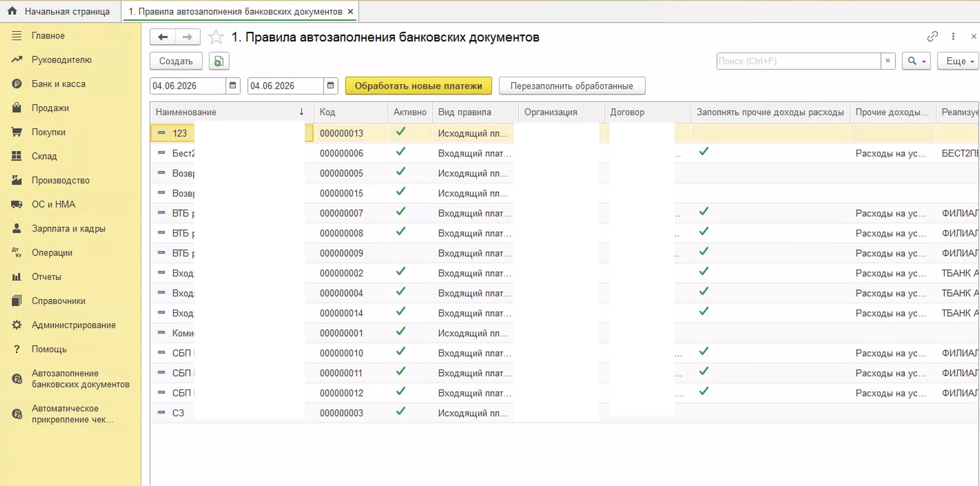Add page to favorites with star icon
Screen dimensions: 980x486
[x=216, y=37]
